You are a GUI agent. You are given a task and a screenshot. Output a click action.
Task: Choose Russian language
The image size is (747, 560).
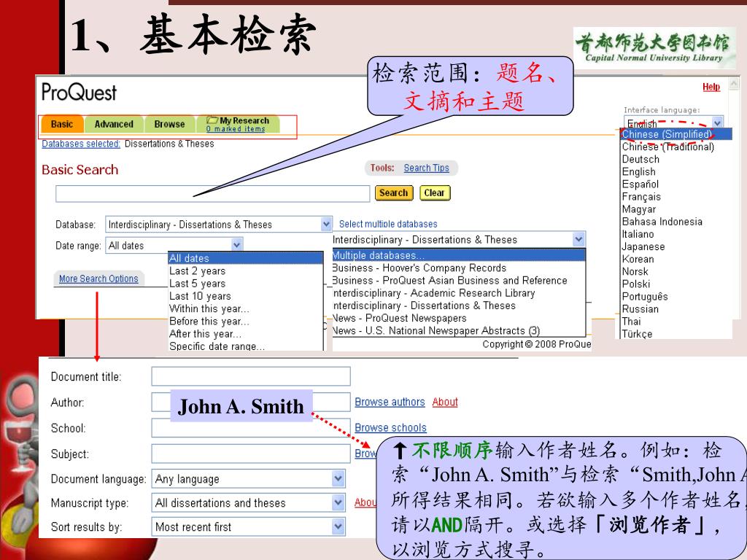(640, 308)
